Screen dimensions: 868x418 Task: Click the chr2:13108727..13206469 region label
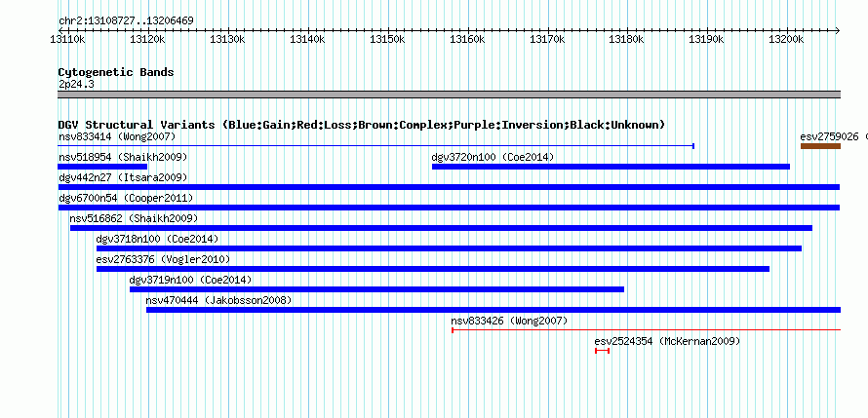coord(126,21)
